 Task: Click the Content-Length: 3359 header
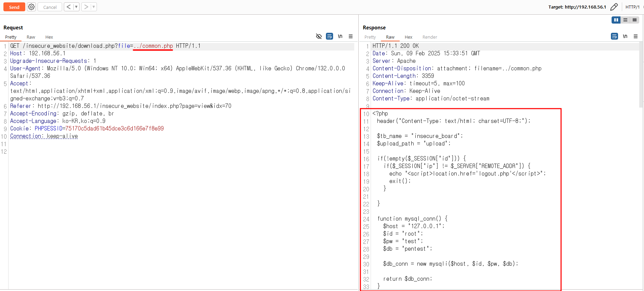(403, 76)
